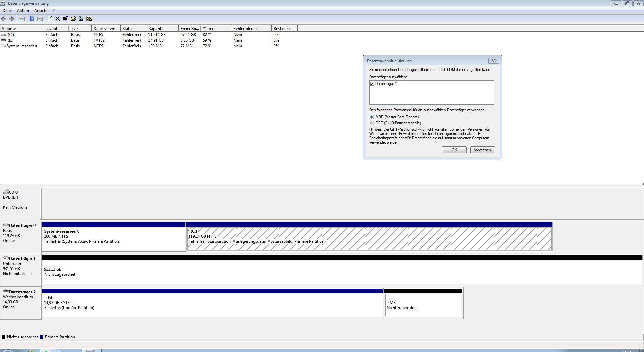Click the Datenträger 2 removable disk icon
Screen dimensions: 644x352
coord(6,291)
